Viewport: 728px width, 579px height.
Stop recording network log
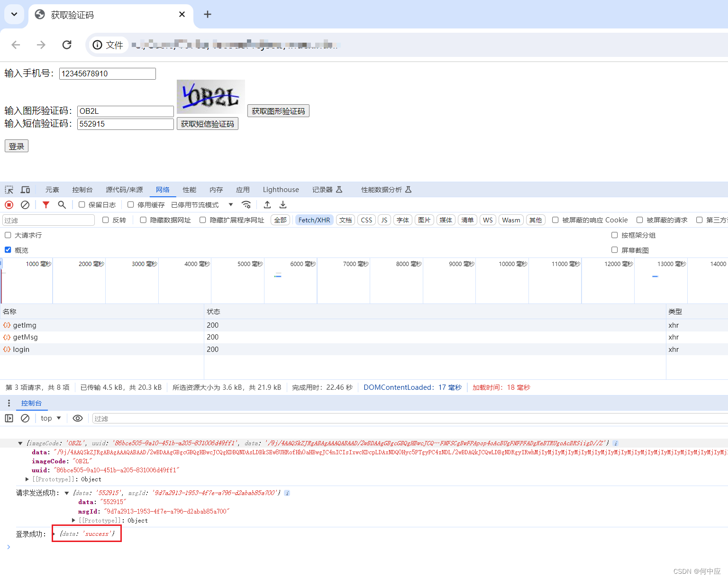(x=9, y=205)
